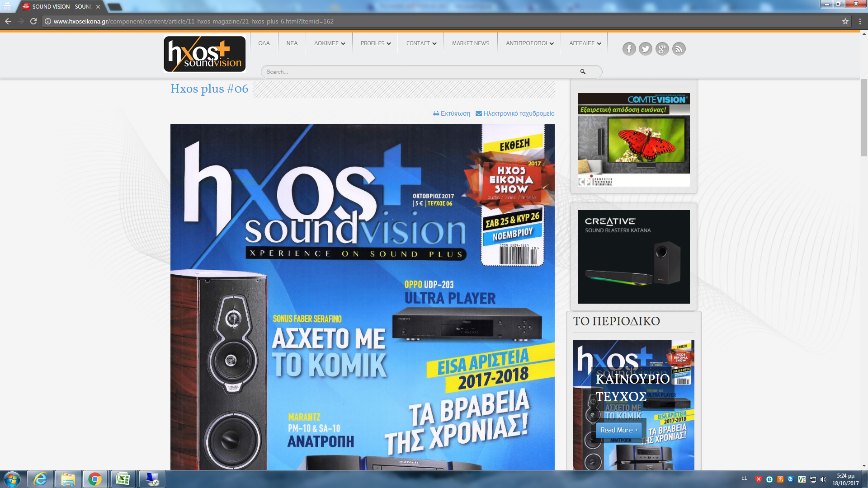Close the SOUND VISION browser tab

(98, 7)
